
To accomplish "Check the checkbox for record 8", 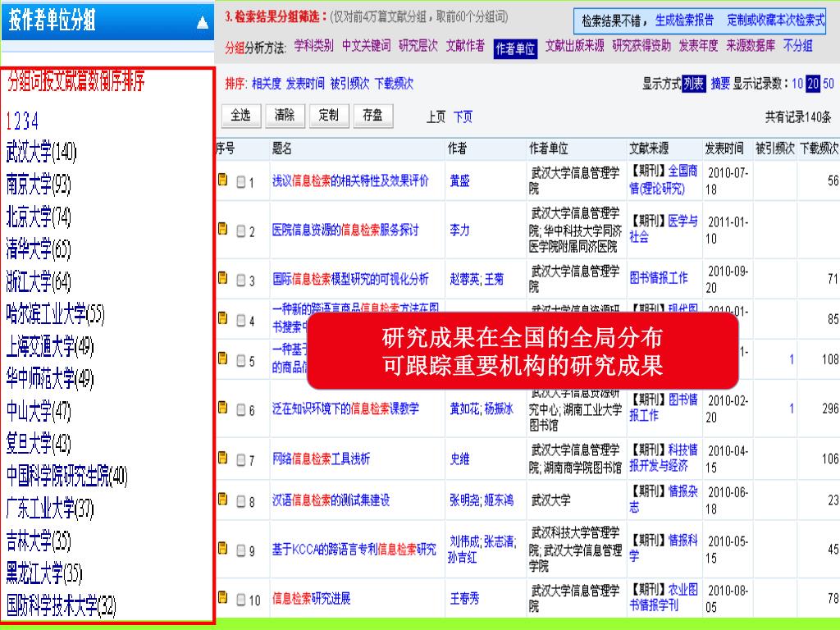I will click(241, 501).
